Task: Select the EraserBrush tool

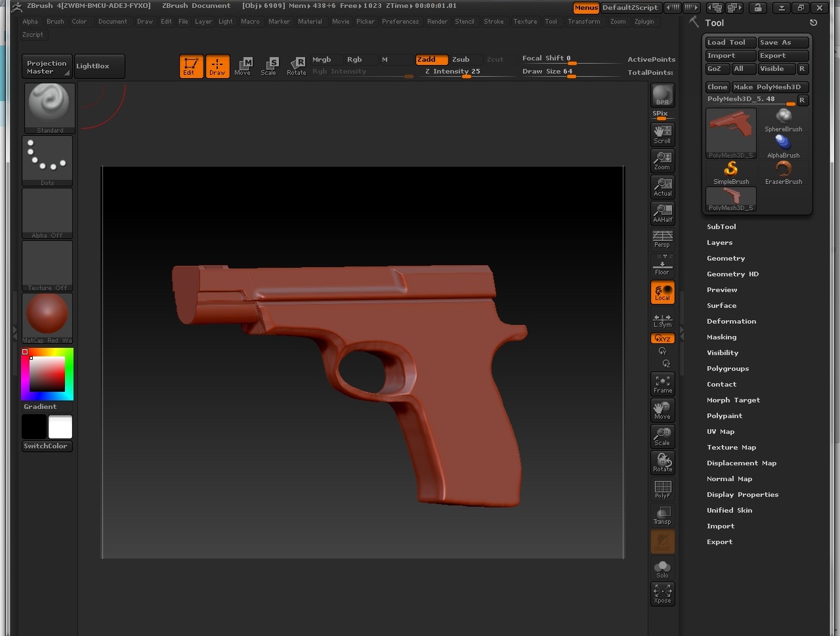Action: (784, 173)
